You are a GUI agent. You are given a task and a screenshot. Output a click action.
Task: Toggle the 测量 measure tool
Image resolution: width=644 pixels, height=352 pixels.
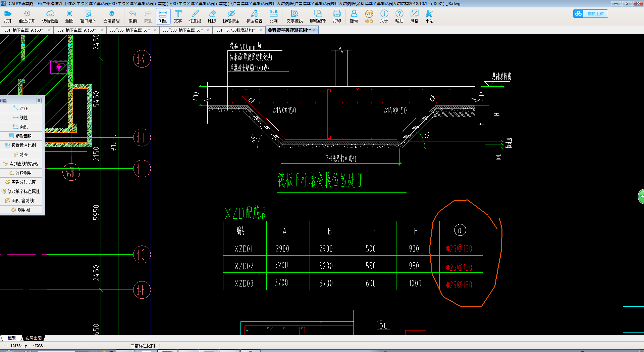tap(163, 16)
